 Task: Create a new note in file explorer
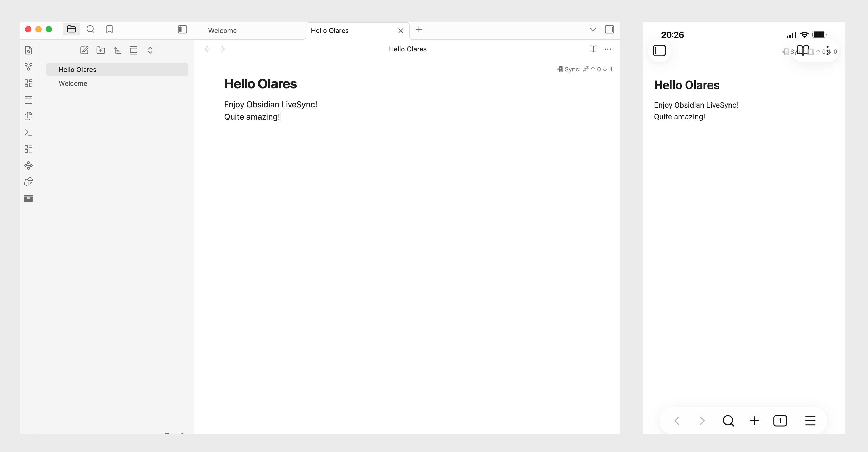[84, 51]
